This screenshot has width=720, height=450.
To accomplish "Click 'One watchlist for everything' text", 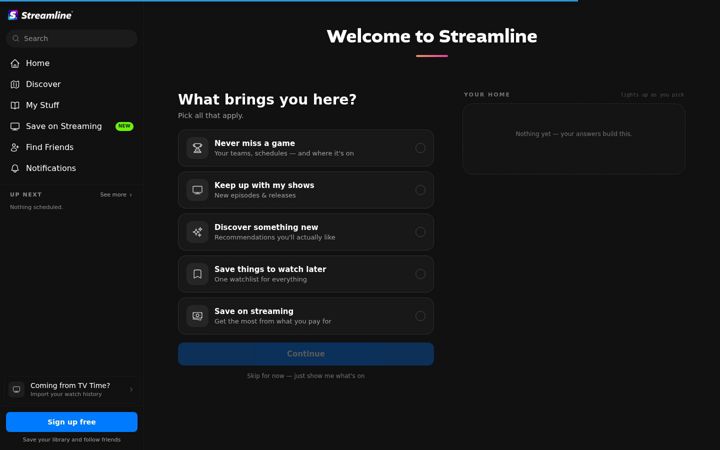I will click(x=260, y=280).
